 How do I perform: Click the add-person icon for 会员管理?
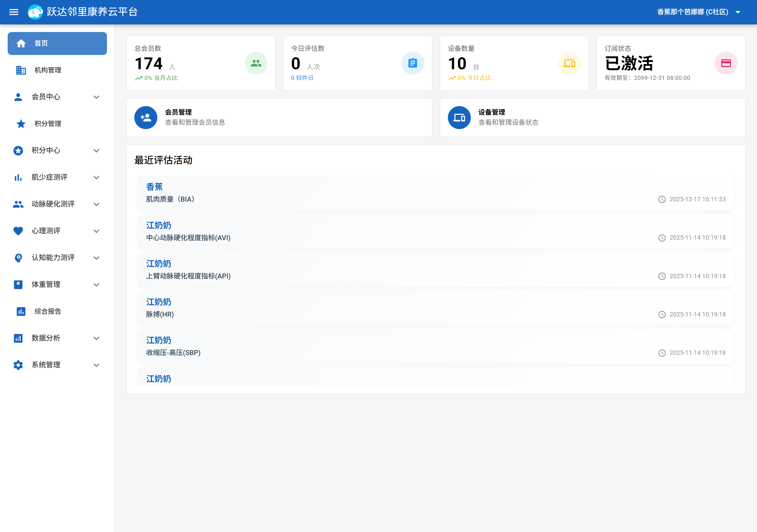[146, 118]
